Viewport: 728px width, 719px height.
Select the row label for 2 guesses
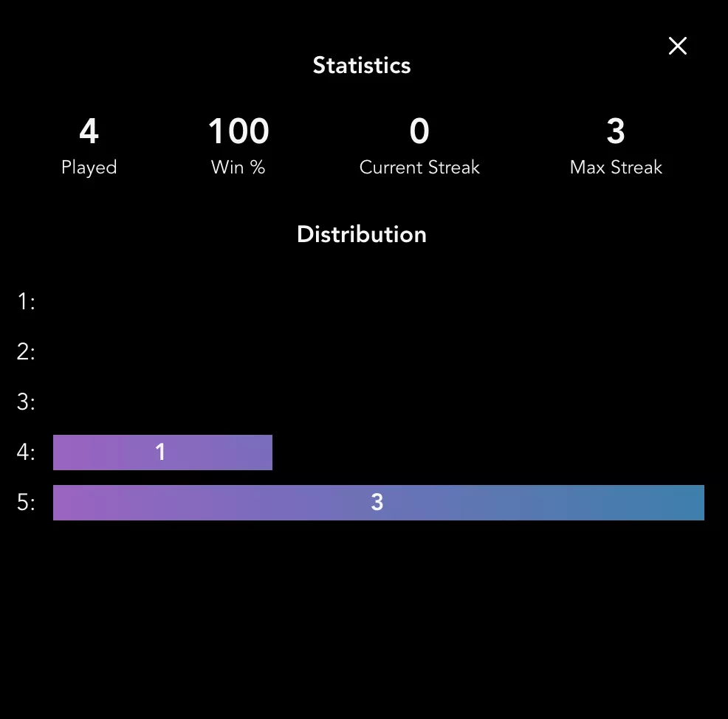(26, 352)
